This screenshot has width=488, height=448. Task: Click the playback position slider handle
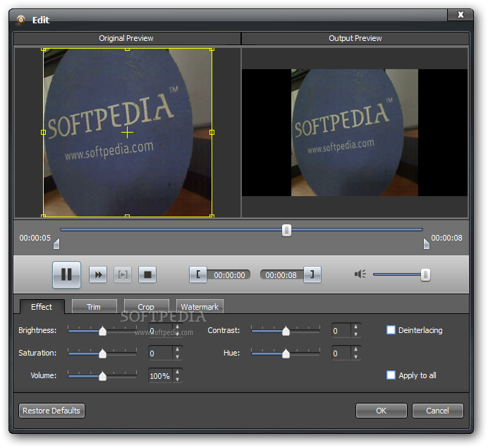tap(286, 231)
